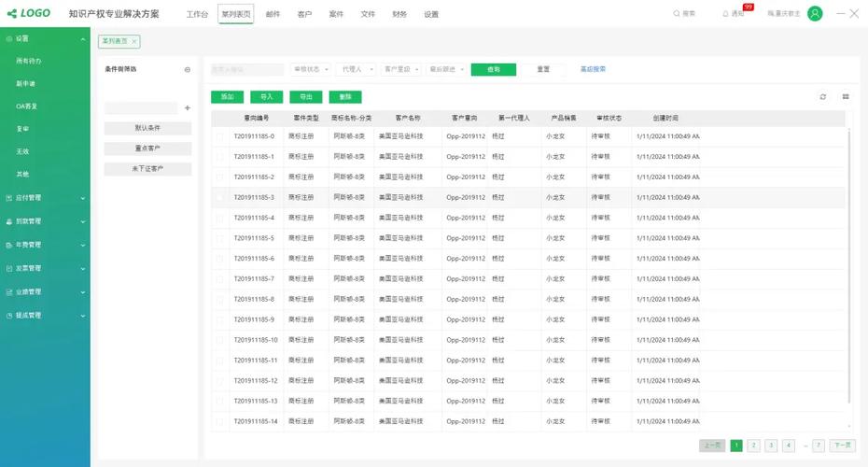The height and width of the screenshot is (467, 868).
Task: Open the 客户意向 filter dropdown
Action: 400,69
